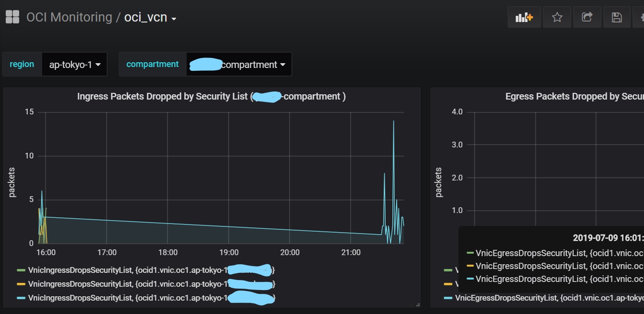Click the region variable label

coord(22,64)
